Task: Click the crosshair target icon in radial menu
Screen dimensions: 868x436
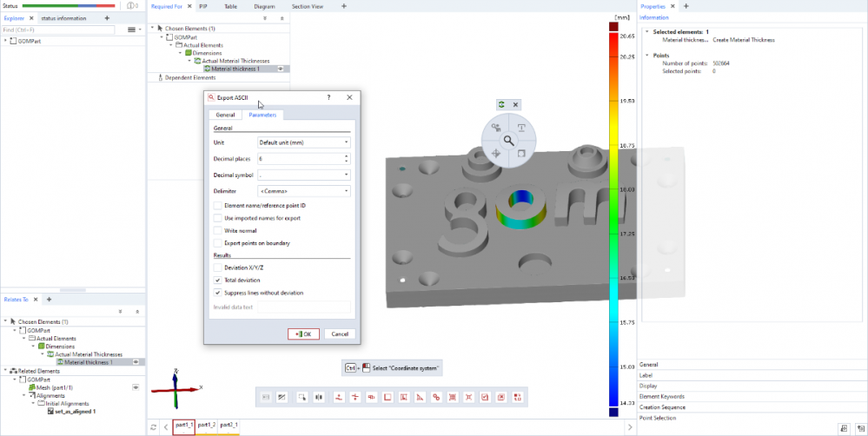Action: click(x=495, y=153)
